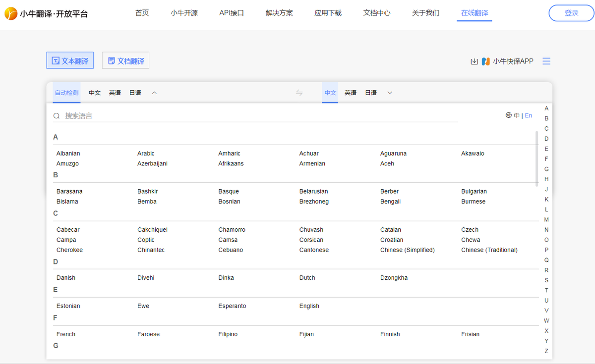This screenshot has height=364, width=595.
Task: Select target language 英语 tab
Action: pyautogui.click(x=351, y=93)
